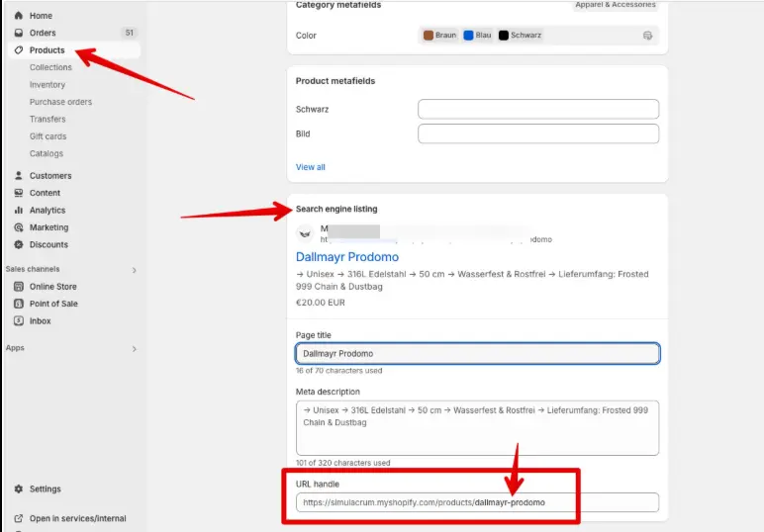Open the Discounts section

48,244
